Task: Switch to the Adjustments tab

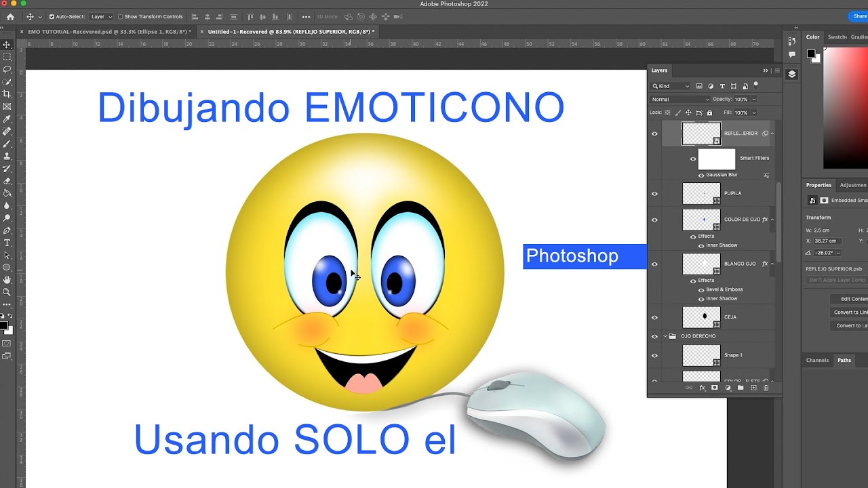Action: pyautogui.click(x=853, y=185)
